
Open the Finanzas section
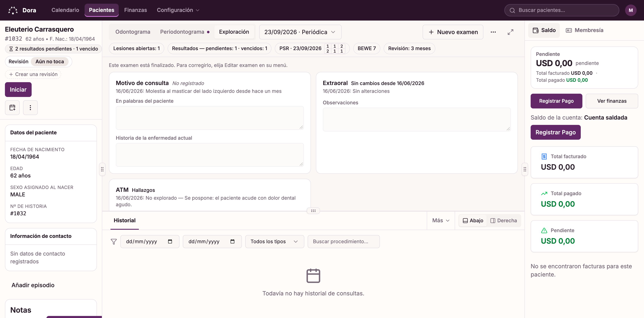pyautogui.click(x=136, y=10)
